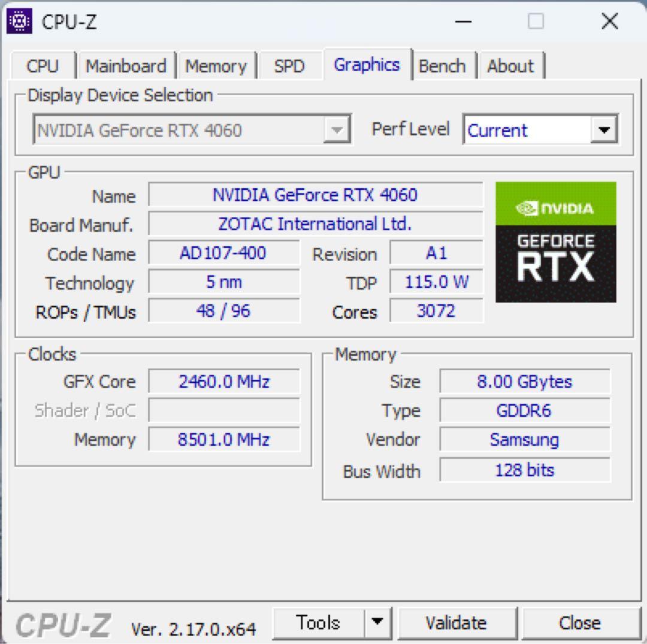The image size is (647, 644).
Task: Select the Memory tab
Action: click(x=217, y=66)
